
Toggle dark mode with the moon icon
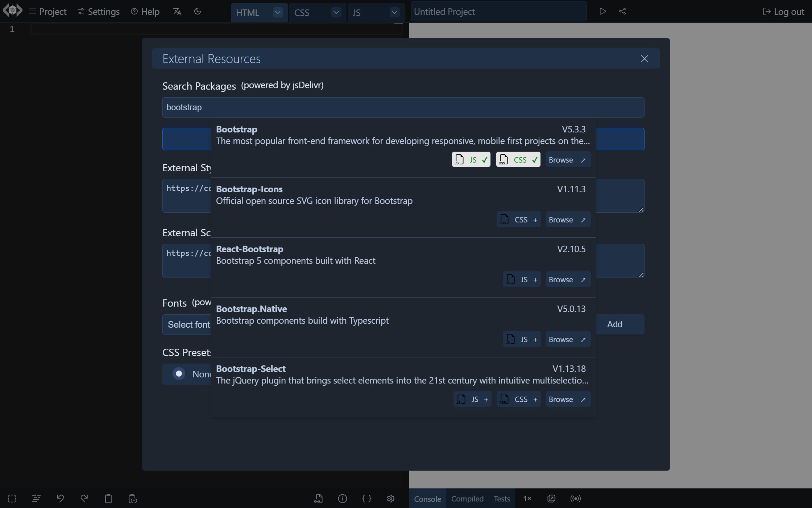[198, 11]
